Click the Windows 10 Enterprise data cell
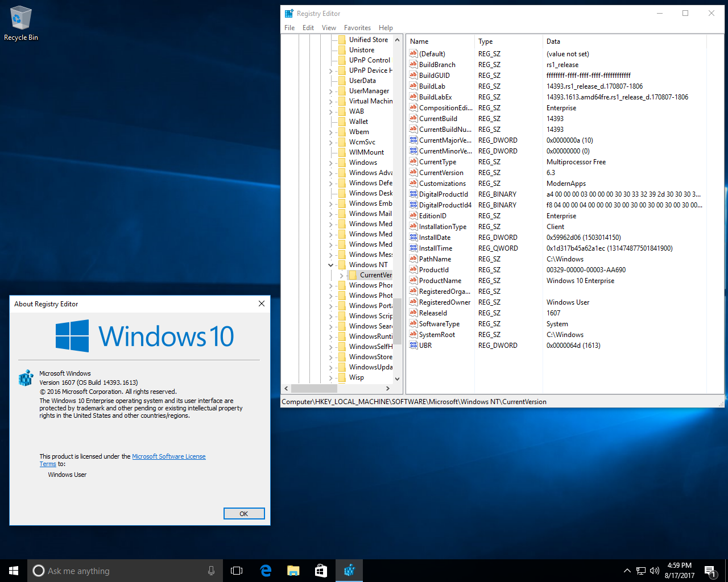Viewport: 728px width, 582px height. tap(580, 280)
